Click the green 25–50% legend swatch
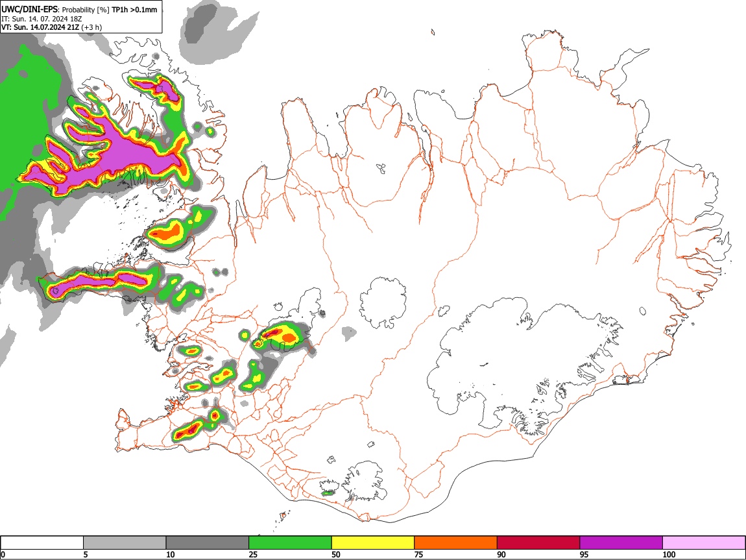The height and width of the screenshot is (560, 746). pos(290,543)
